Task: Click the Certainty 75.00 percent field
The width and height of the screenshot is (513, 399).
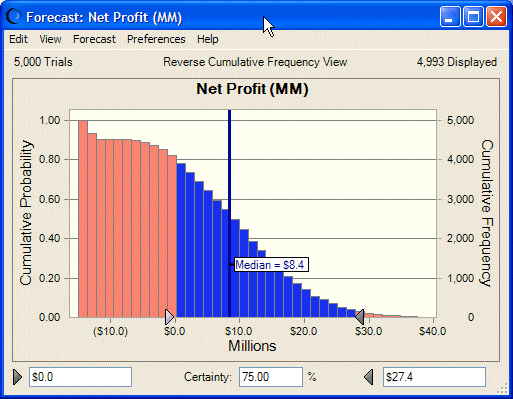Action: point(271,377)
